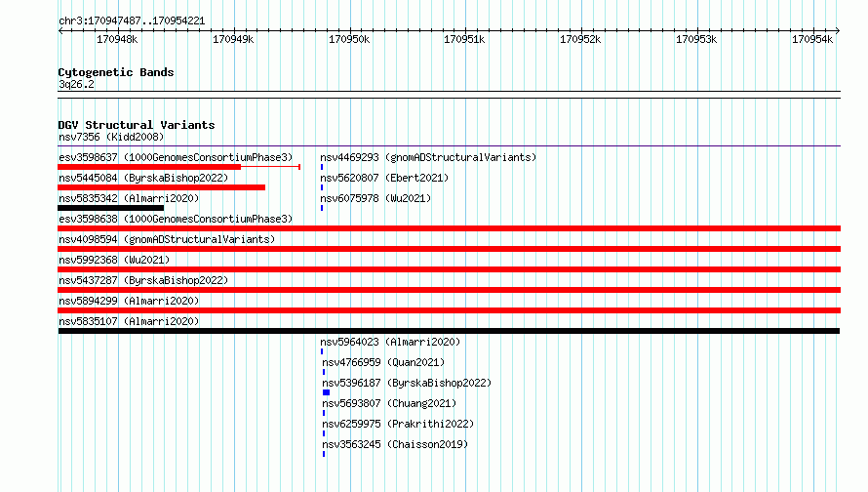
Task: Select the nsv5396187 blue square marker
Action: tap(326, 392)
